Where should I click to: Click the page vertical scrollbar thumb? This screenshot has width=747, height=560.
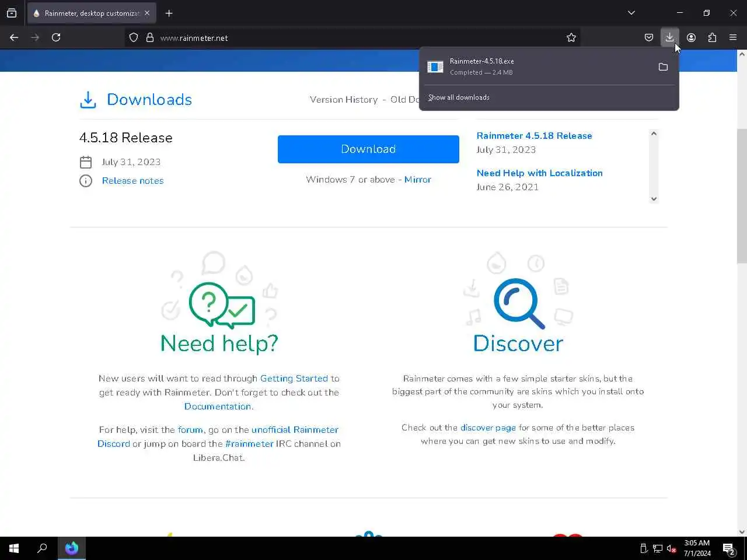[x=742, y=195]
